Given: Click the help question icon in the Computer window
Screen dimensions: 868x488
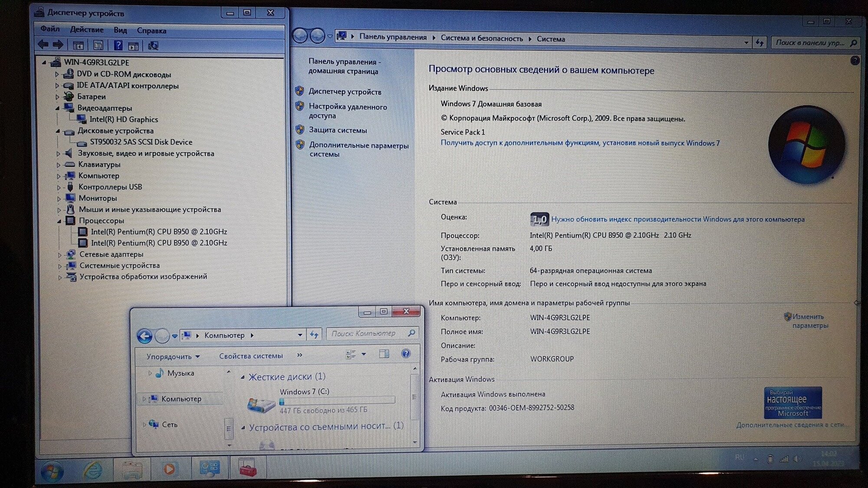Looking at the screenshot, I should click(405, 354).
